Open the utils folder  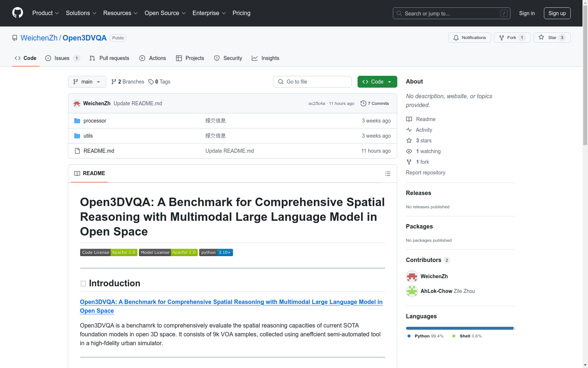click(88, 136)
